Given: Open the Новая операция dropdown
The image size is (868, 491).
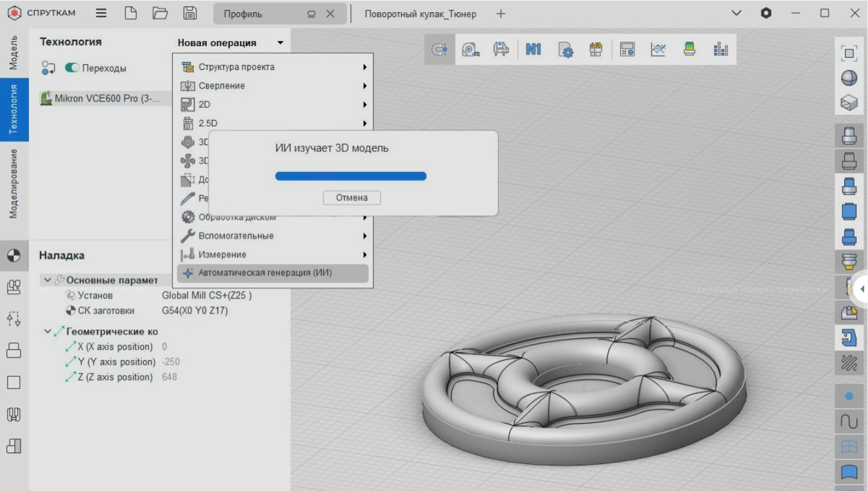Looking at the screenshot, I should (x=230, y=43).
